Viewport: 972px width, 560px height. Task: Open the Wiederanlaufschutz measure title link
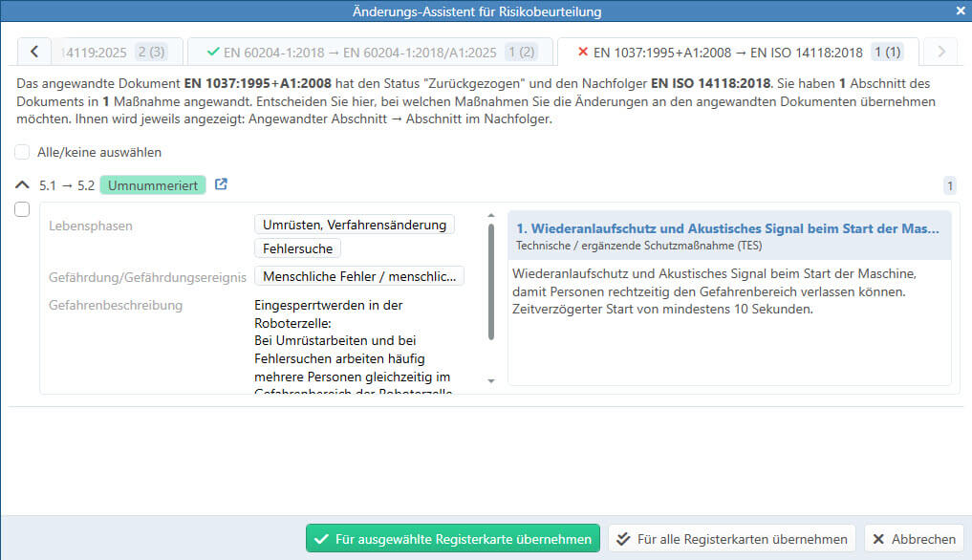click(727, 228)
